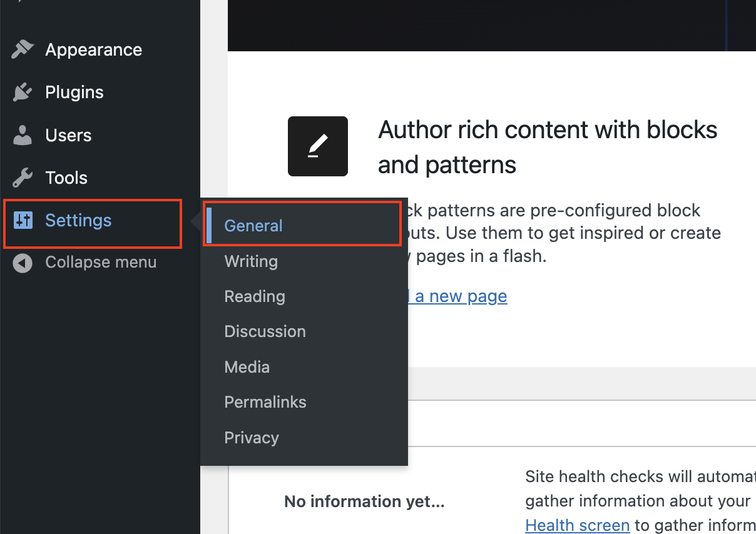
Task: Click the Plugins plug icon
Action: click(23, 93)
